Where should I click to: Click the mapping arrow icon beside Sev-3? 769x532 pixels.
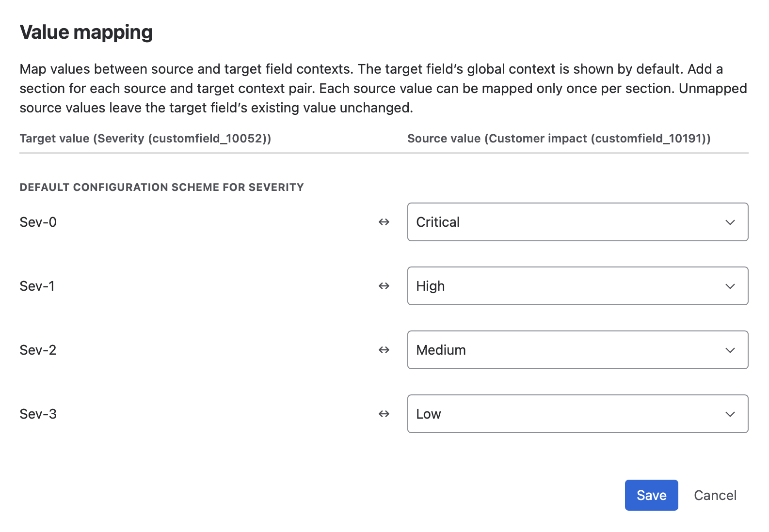384,414
